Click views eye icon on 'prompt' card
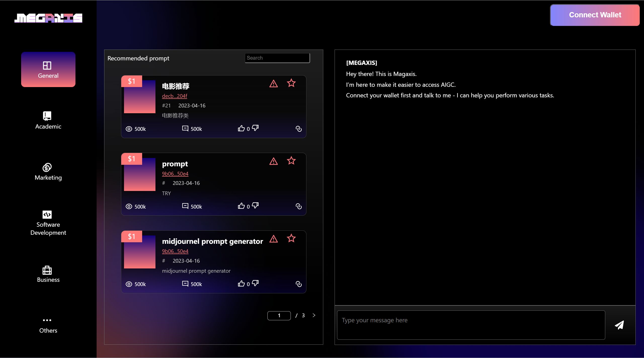 129,207
